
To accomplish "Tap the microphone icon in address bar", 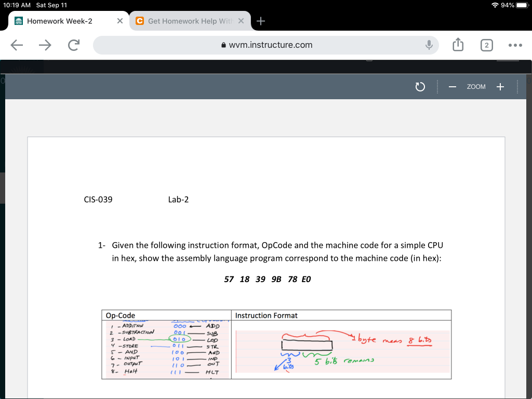I will point(429,45).
